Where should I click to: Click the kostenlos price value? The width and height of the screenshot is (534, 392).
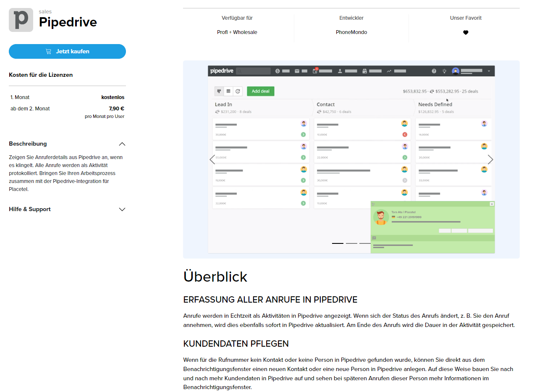tap(113, 97)
